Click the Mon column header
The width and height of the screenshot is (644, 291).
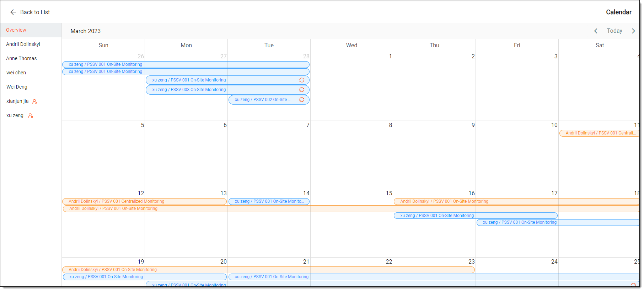[x=186, y=46]
